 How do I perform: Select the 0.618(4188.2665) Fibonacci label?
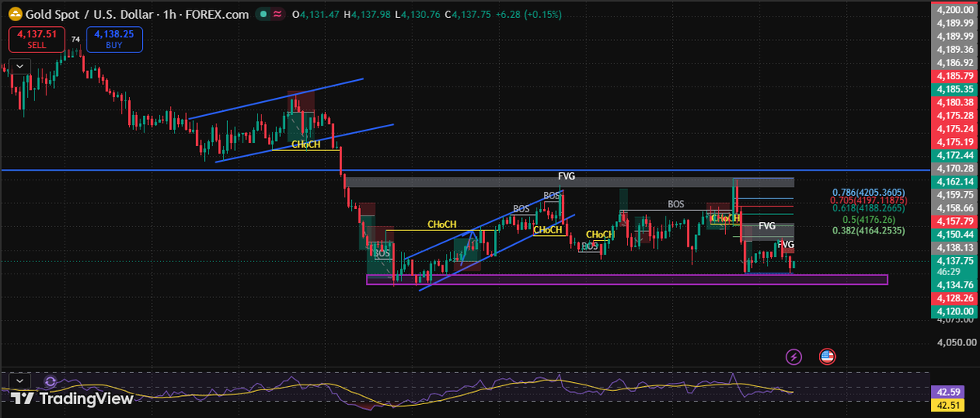click(x=868, y=208)
